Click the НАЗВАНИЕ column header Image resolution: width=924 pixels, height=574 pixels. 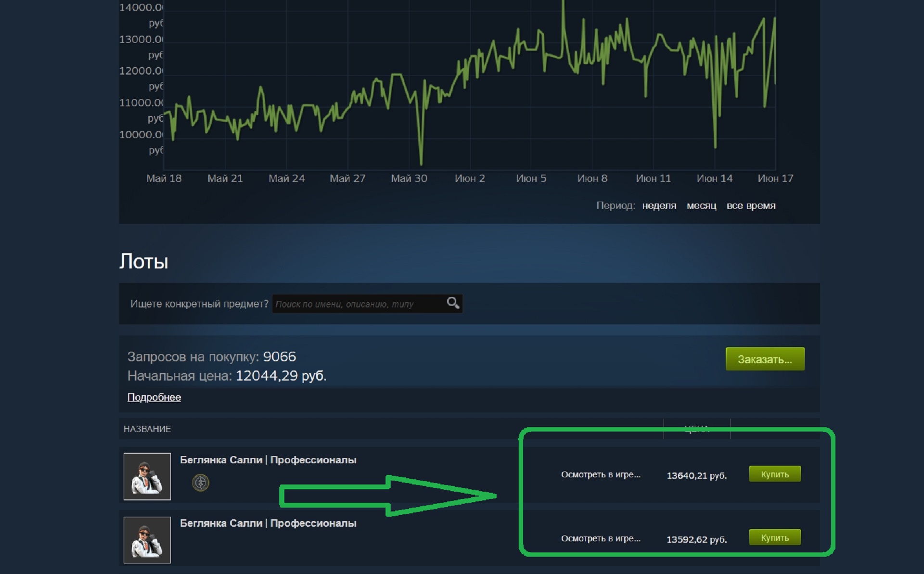tap(147, 429)
